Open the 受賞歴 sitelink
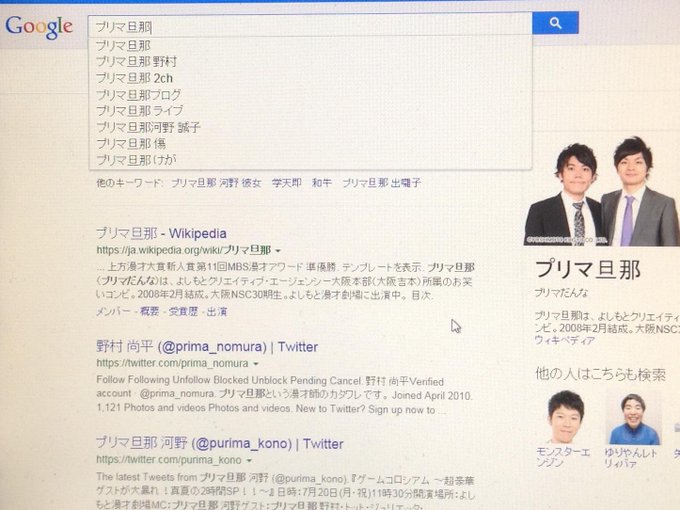This screenshot has width=680, height=510. pyautogui.click(x=183, y=311)
